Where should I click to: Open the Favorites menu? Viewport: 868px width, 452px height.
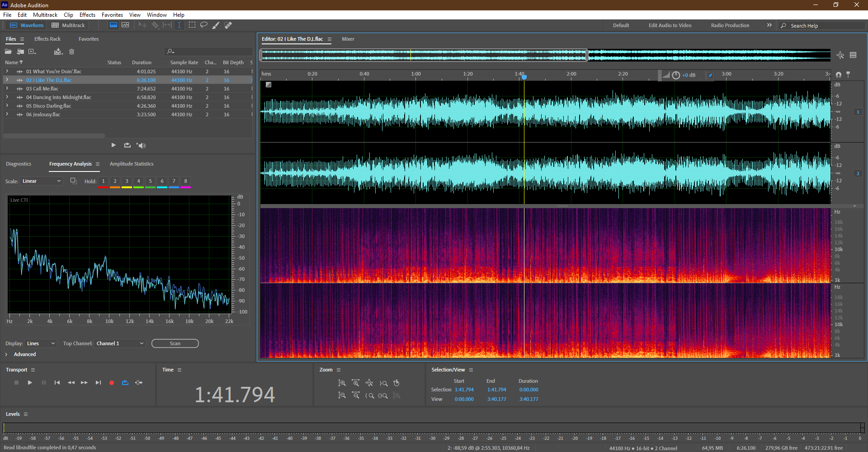point(112,15)
